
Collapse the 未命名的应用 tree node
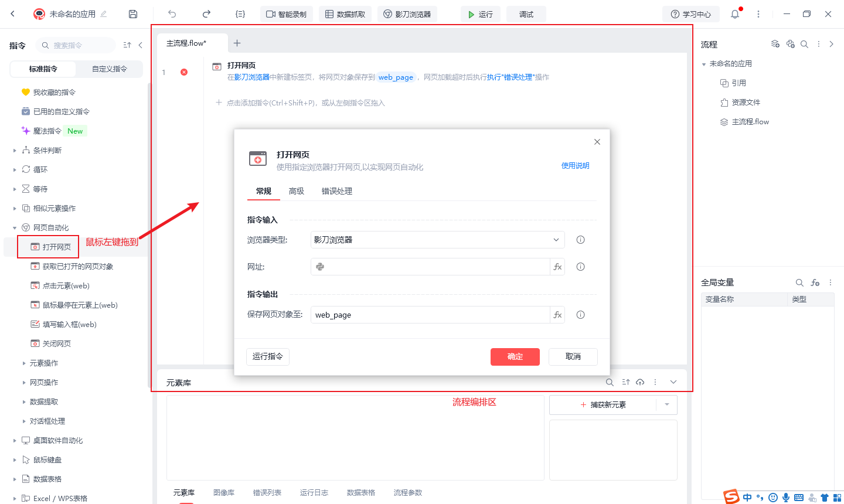pos(704,64)
